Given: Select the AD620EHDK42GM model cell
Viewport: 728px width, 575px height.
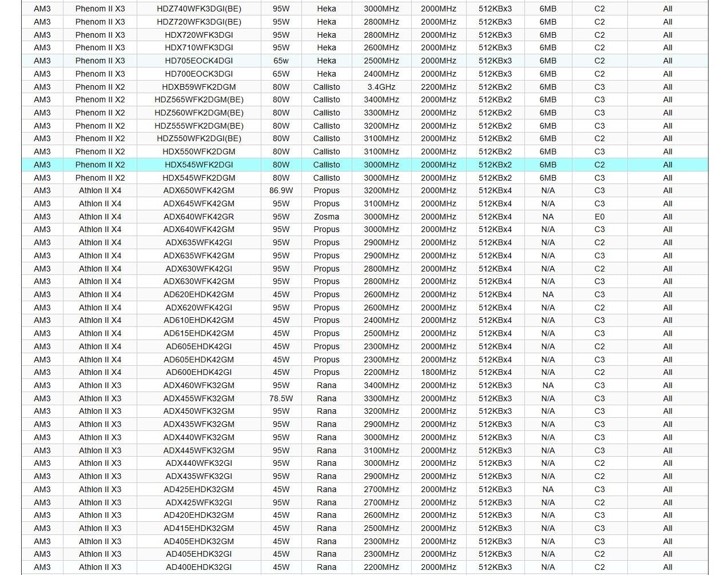Looking at the screenshot, I should point(198,294).
